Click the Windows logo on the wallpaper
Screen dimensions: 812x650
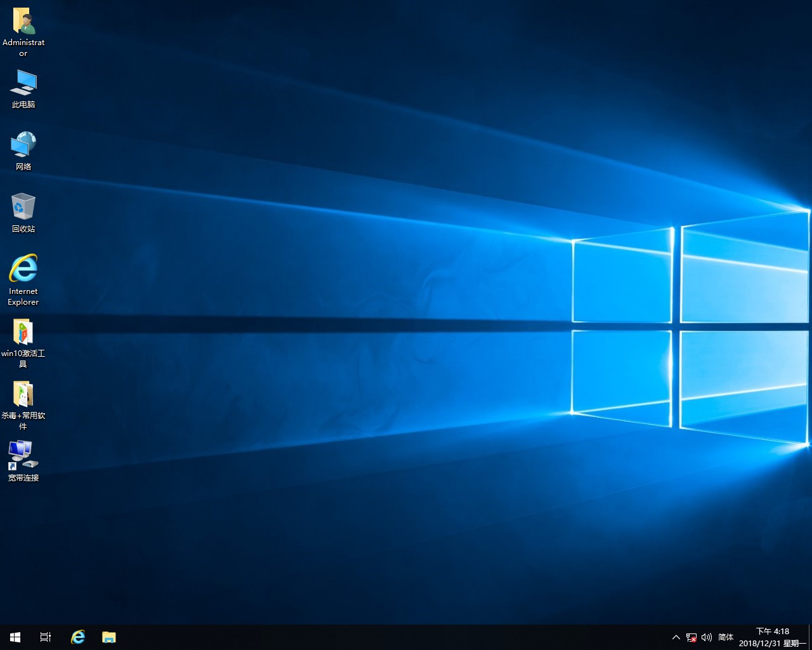click(x=690, y=327)
